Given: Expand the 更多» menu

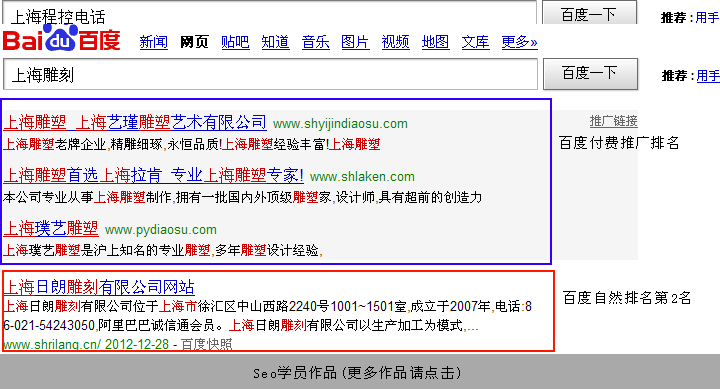Looking at the screenshot, I should (519, 42).
